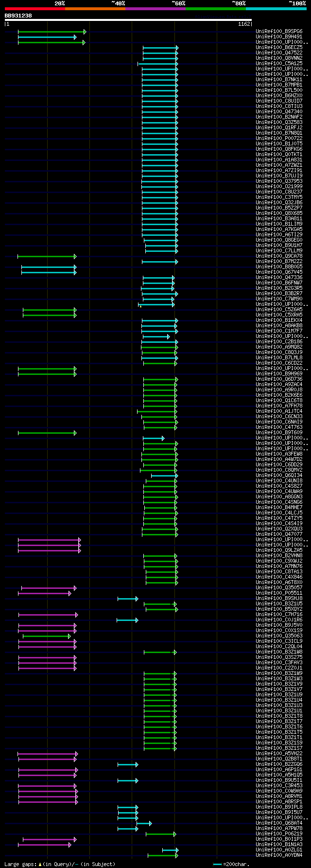Image resolution: width=311 pixels, height=868 pixels.
Task: Select the label UniRef100_Q68AT4
Action: click(x=279, y=823)
